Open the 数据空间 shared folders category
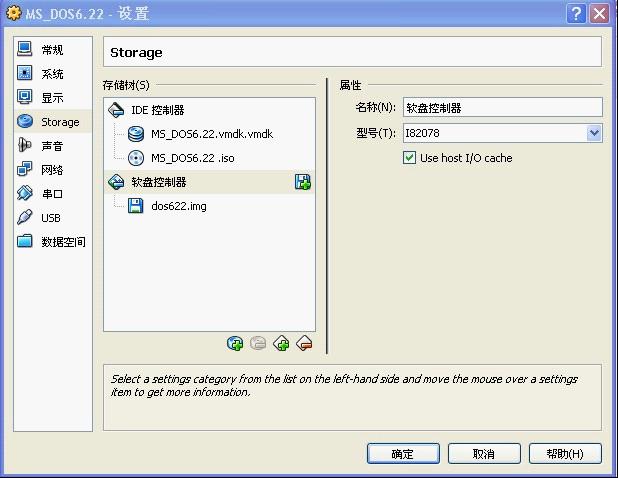618x478 pixels. tap(53, 242)
